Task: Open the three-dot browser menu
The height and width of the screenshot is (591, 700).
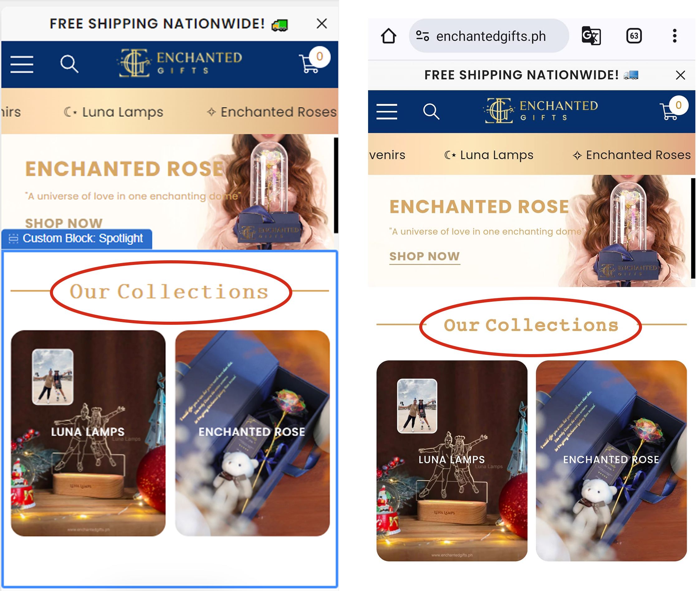Action: click(x=674, y=36)
